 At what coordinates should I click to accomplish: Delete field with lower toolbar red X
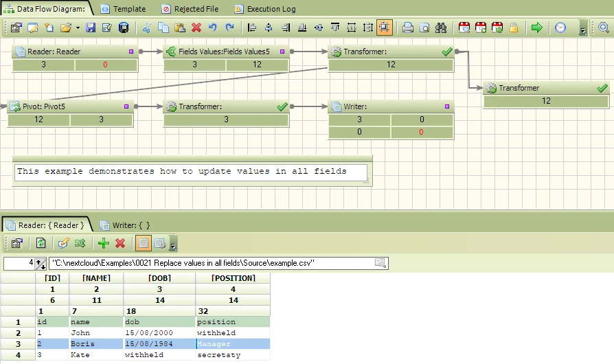coord(120,243)
